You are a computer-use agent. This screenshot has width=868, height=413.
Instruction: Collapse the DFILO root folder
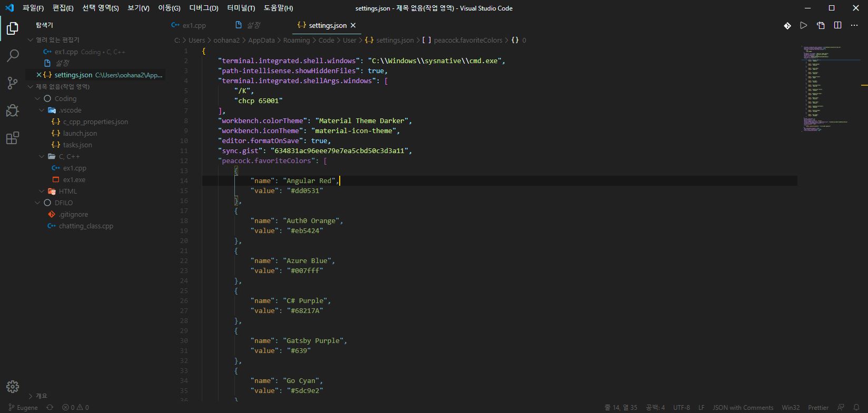tap(63, 203)
